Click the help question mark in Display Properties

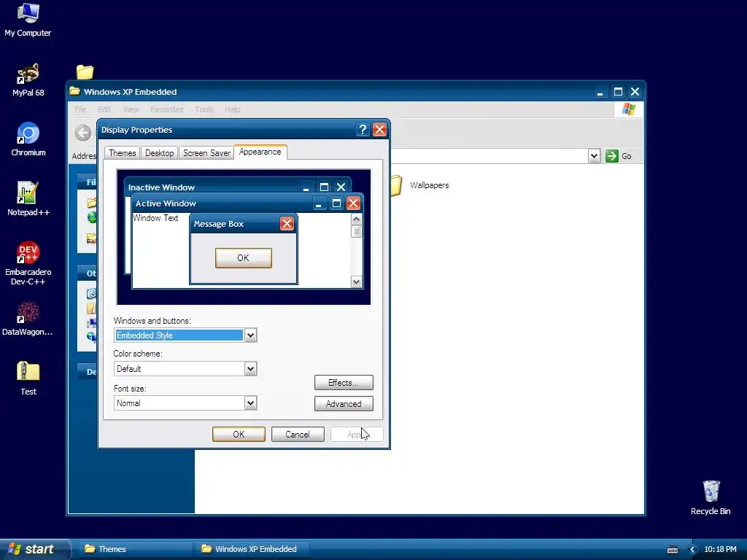(363, 130)
